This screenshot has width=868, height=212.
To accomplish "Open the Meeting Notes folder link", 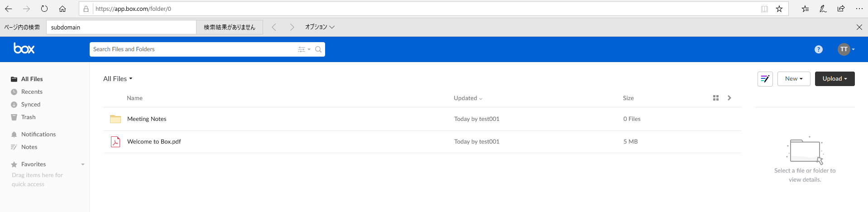I will click(147, 119).
